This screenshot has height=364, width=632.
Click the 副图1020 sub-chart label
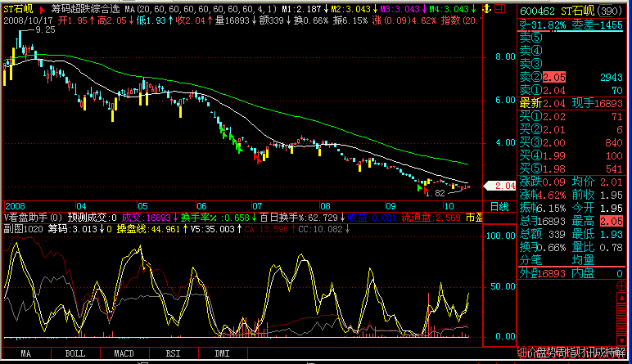click(23, 229)
